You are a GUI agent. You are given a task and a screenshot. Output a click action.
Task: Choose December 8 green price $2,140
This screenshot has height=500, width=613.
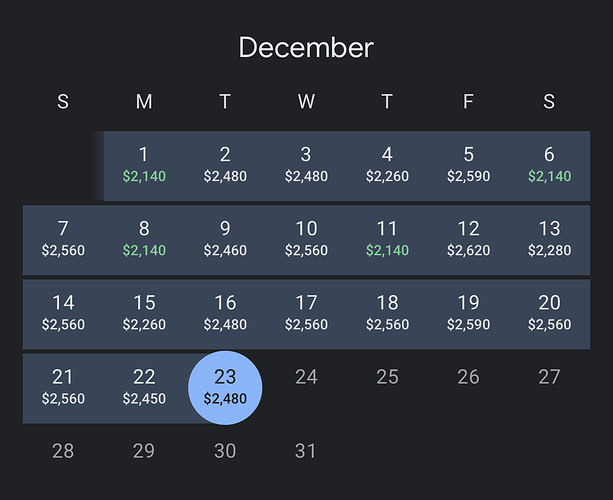tap(144, 239)
